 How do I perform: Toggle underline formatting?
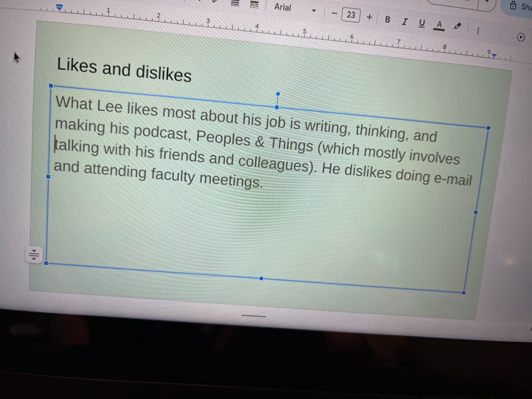tap(422, 23)
